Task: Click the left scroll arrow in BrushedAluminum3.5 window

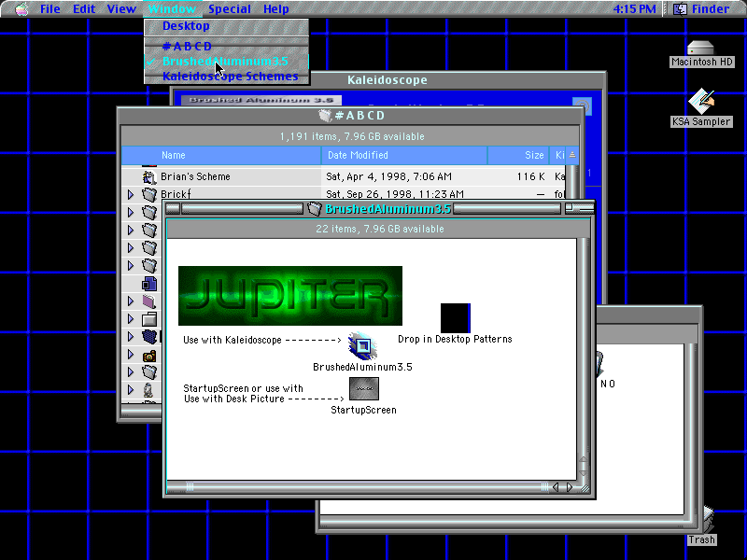Action: pos(556,487)
